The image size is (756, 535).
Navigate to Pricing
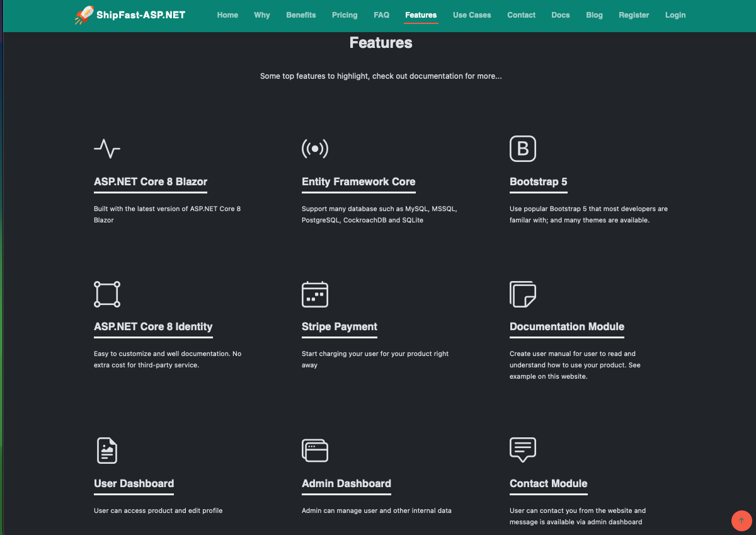point(345,15)
